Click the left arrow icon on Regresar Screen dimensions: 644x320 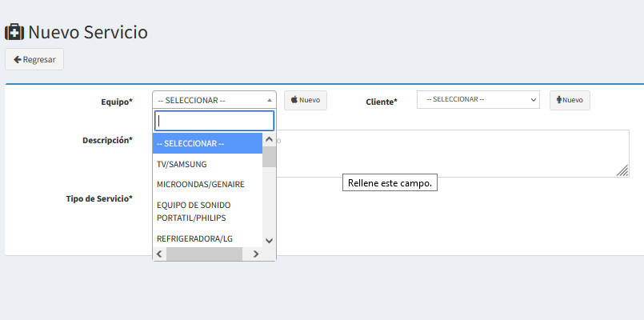(x=18, y=60)
